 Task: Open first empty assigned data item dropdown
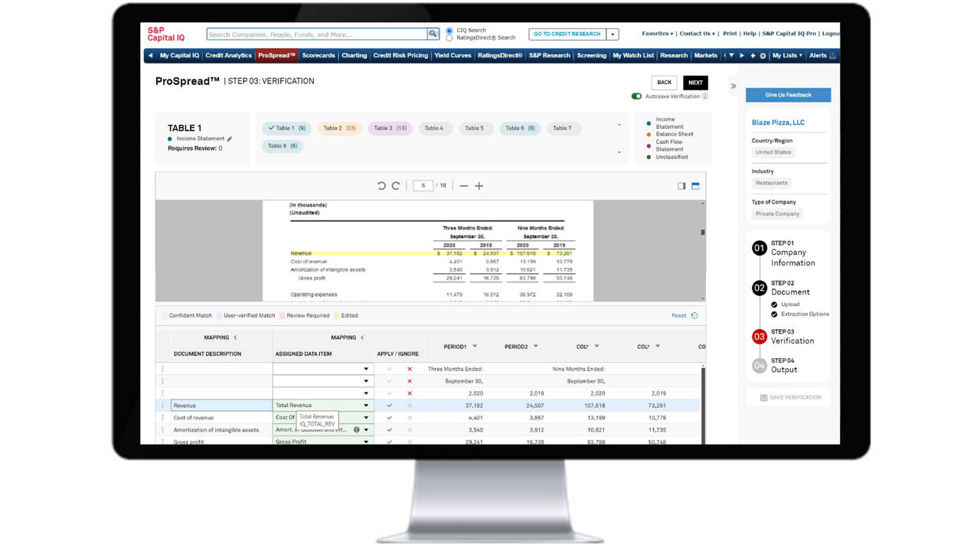click(366, 369)
